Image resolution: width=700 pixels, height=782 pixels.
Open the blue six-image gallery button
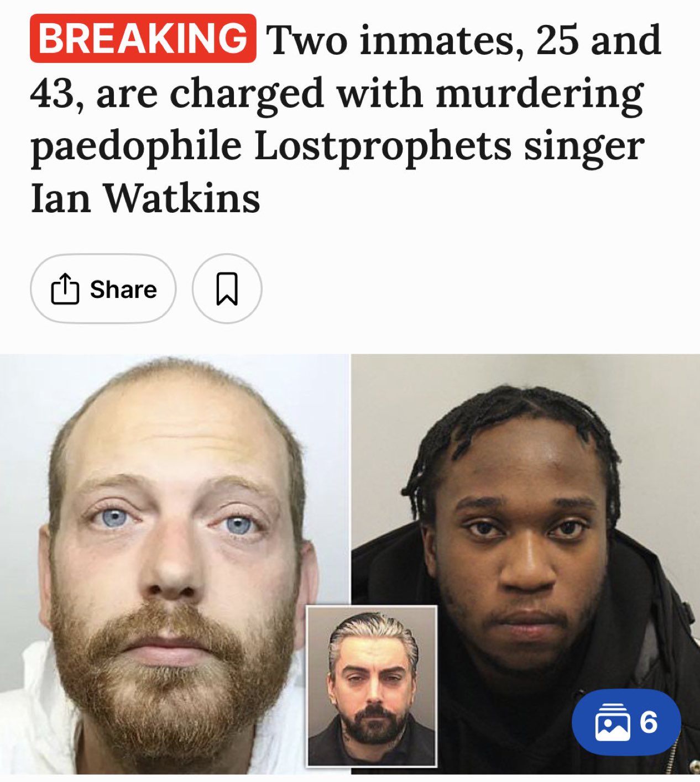[x=626, y=722]
